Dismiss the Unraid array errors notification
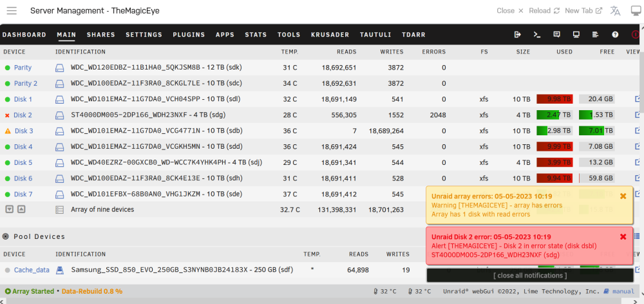The height and width of the screenshot is (304, 644). tap(623, 196)
